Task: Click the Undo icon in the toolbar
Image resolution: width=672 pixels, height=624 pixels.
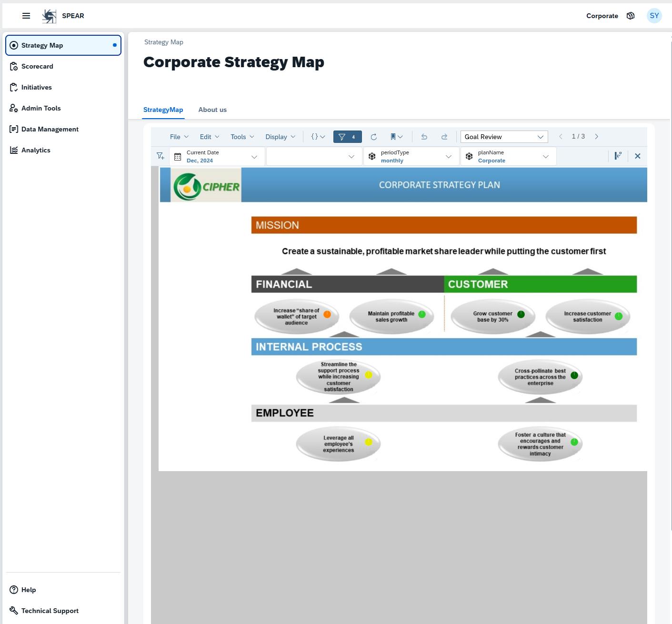Action: point(423,137)
